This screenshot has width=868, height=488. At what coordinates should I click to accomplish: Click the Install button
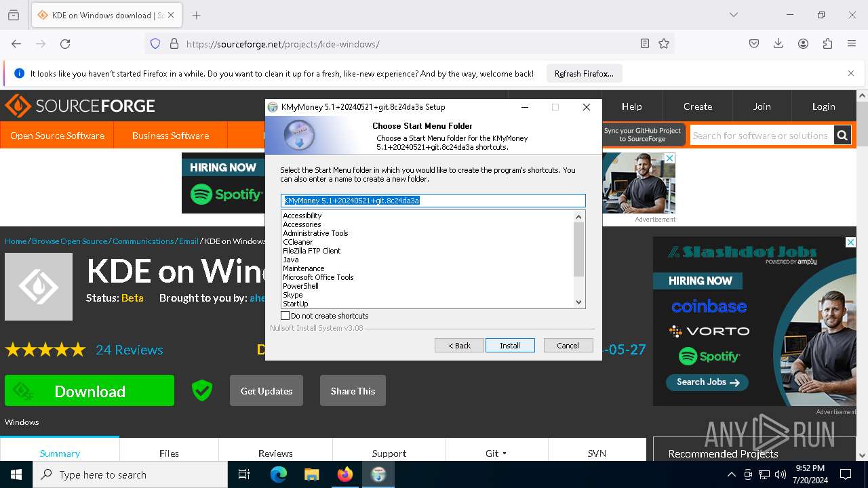click(x=510, y=346)
